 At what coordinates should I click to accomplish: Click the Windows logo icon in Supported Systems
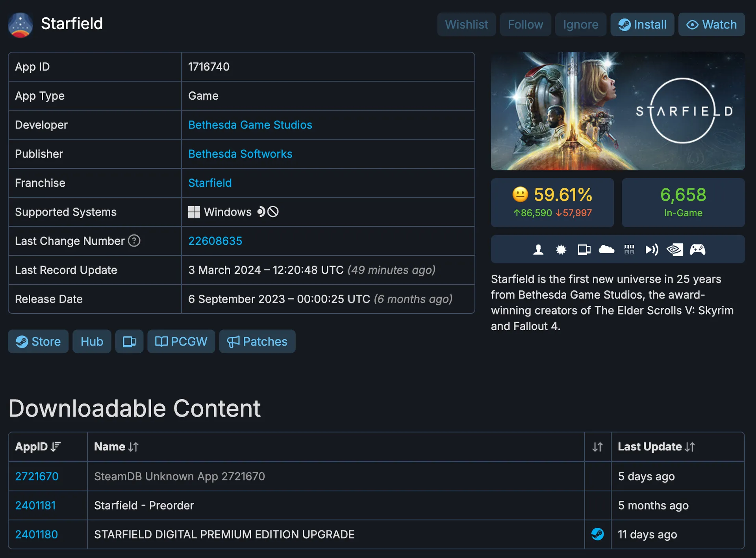[x=194, y=212]
